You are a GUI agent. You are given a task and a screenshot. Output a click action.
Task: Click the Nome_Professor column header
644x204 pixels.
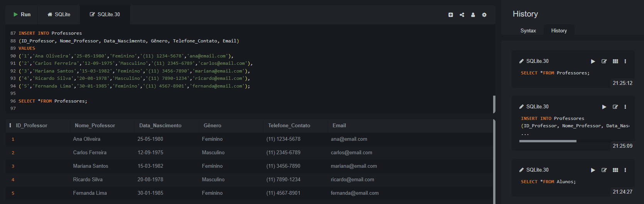coord(95,125)
